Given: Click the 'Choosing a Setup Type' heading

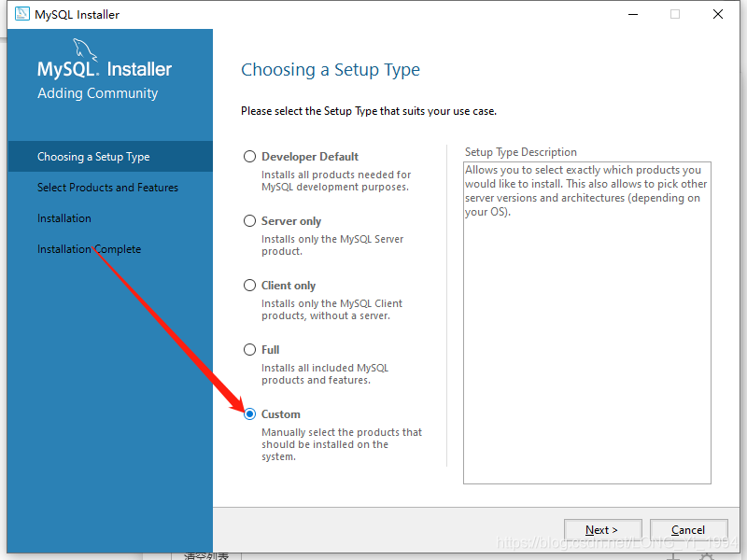Looking at the screenshot, I should (331, 70).
